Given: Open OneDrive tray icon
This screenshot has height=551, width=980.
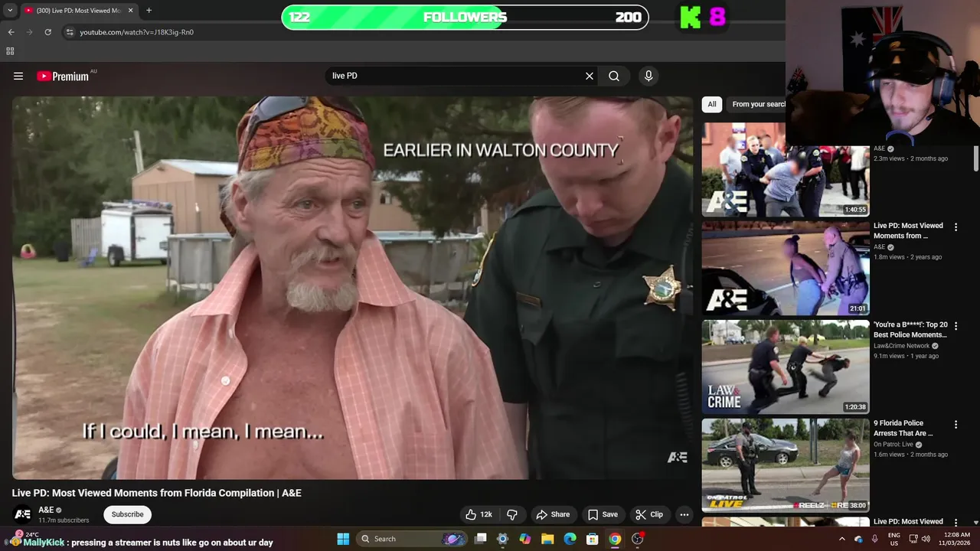Looking at the screenshot, I should (858, 539).
